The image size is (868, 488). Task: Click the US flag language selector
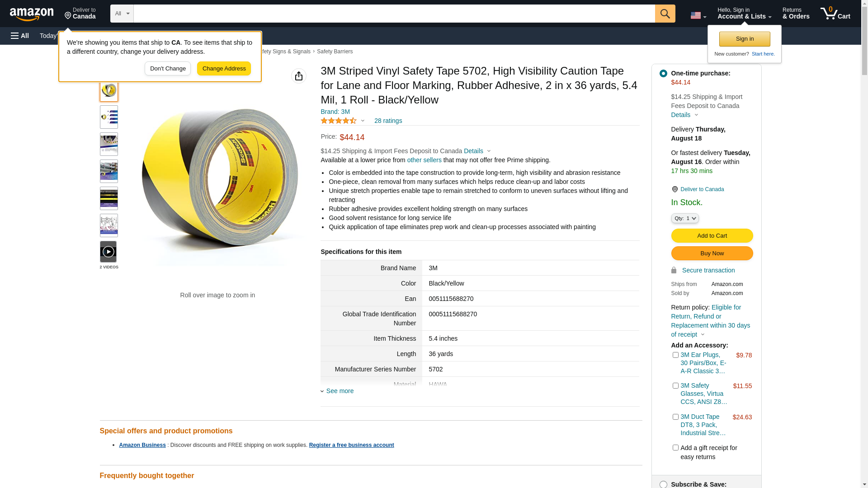[698, 15]
